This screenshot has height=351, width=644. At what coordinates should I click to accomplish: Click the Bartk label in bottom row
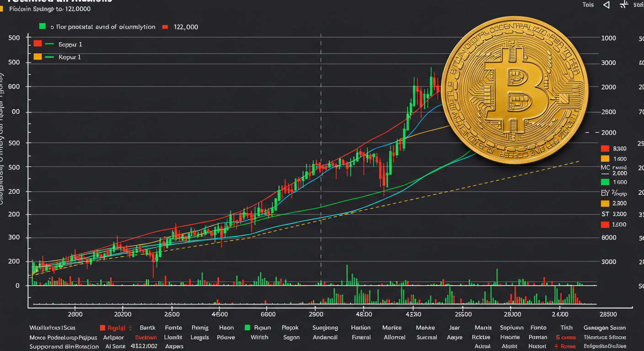point(148,328)
